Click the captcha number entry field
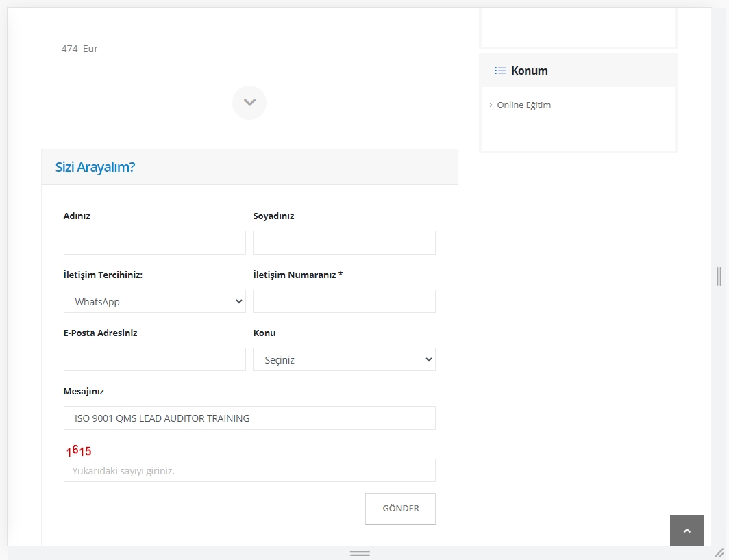Viewport: 729px width, 560px height. [249, 471]
